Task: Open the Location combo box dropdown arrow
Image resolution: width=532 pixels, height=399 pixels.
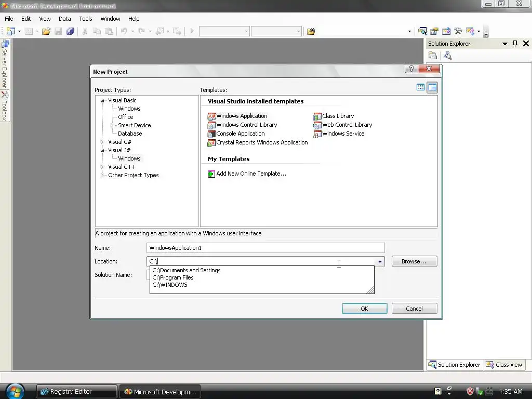Action: pyautogui.click(x=380, y=262)
